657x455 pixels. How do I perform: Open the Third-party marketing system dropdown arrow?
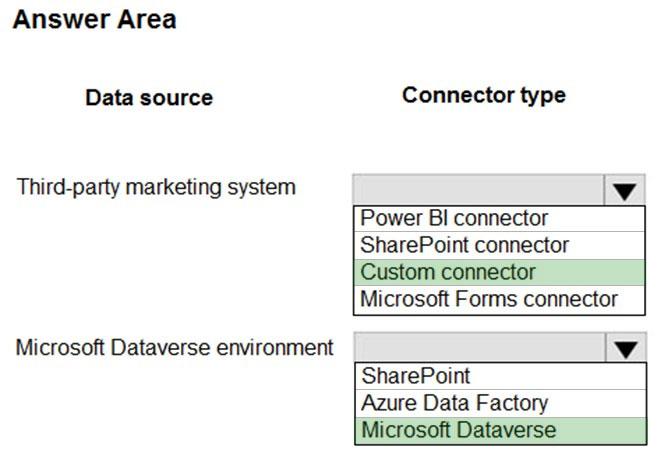click(624, 190)
